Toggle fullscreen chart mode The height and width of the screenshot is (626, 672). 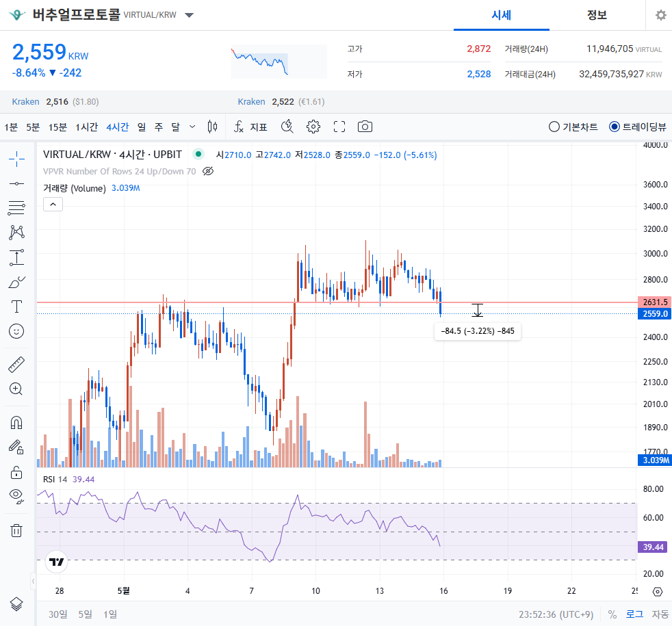click(339, 127)
